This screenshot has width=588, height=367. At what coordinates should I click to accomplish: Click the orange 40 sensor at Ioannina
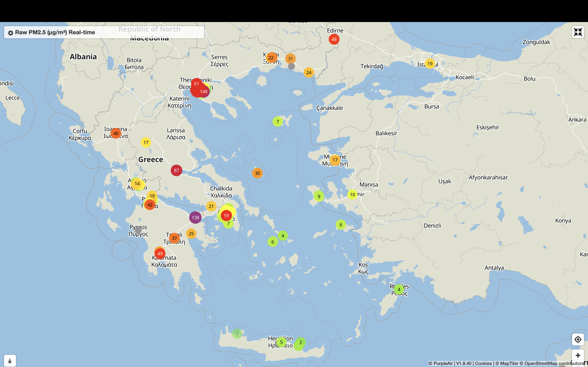pos(116,133)
